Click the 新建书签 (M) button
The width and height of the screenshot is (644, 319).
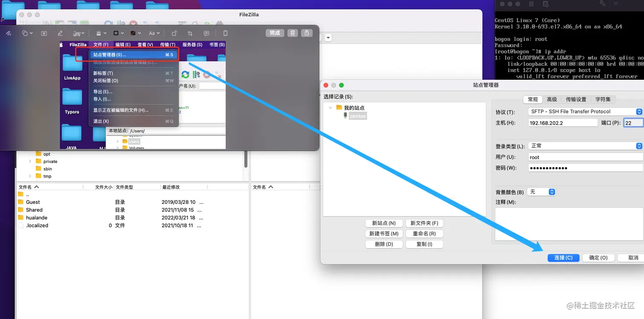[384, 234]
